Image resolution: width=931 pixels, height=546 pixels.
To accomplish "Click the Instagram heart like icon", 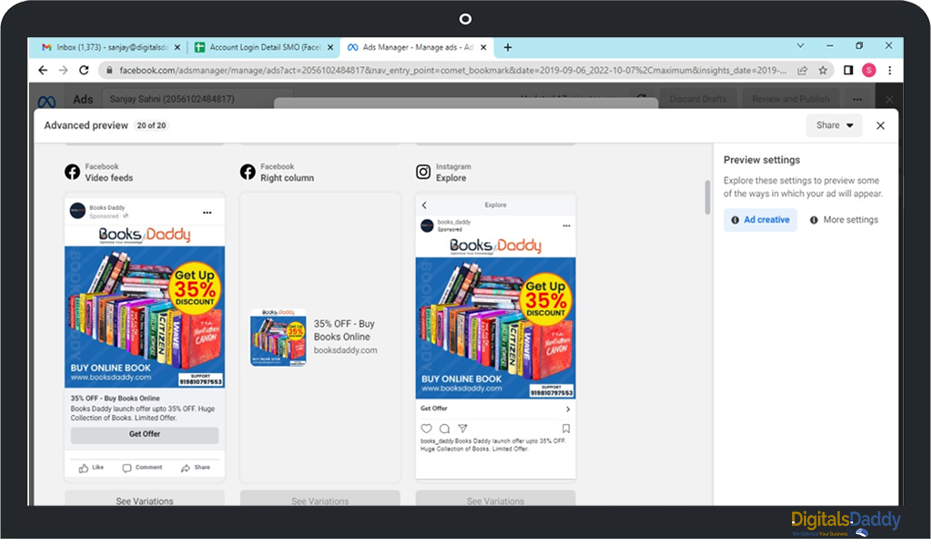I will 426,428.
